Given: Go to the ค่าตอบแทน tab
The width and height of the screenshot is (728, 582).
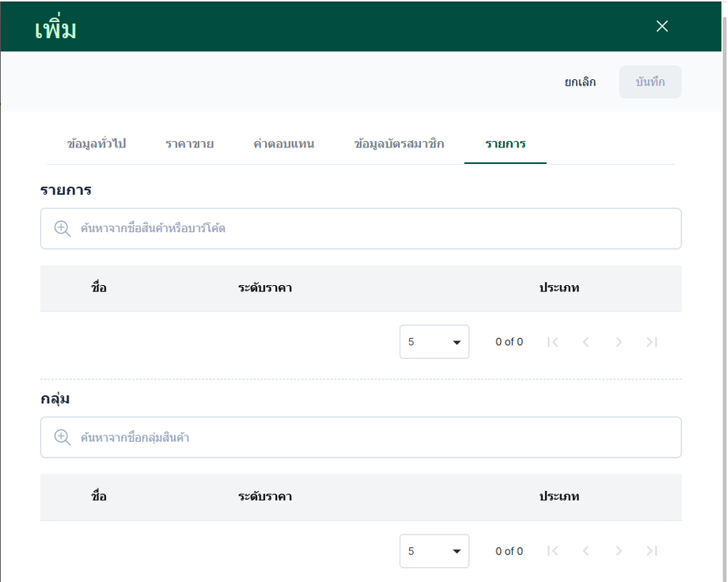Looking at the screenshot, I should pyautogui.click(x=283, y=144).
